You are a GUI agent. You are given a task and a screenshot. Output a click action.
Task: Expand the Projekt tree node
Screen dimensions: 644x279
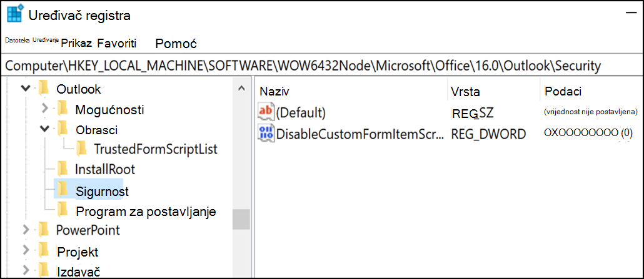click(26, 250)
